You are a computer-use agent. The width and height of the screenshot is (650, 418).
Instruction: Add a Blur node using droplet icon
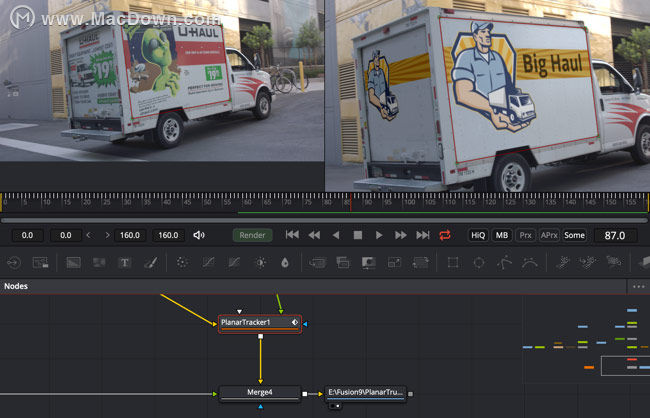285,262
